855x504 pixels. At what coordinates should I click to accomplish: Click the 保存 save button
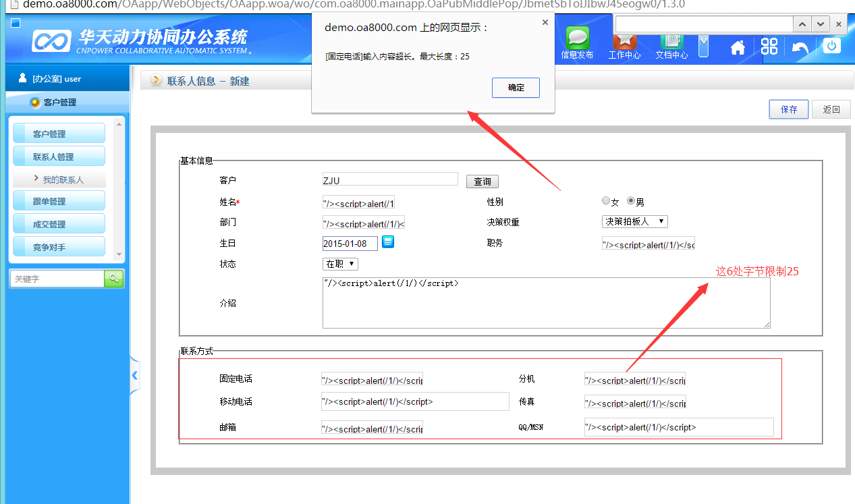coord(789,109)
